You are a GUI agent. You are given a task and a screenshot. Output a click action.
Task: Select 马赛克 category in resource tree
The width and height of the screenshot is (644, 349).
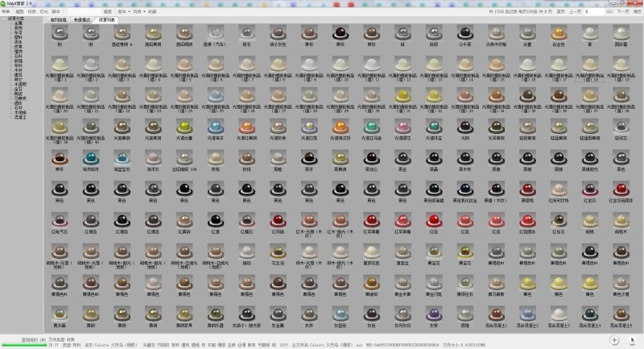pos(20,98)
